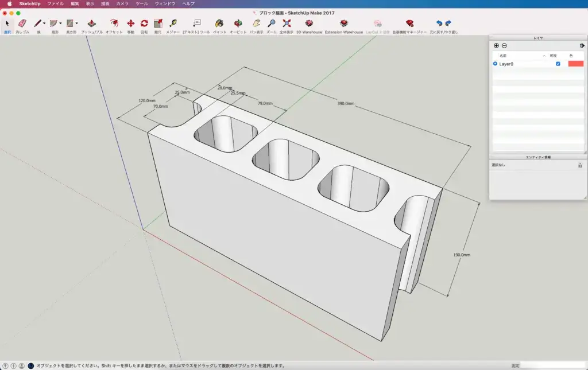Open Layer0 red color swatch
The image size is (588, 370).
(575, 64)
